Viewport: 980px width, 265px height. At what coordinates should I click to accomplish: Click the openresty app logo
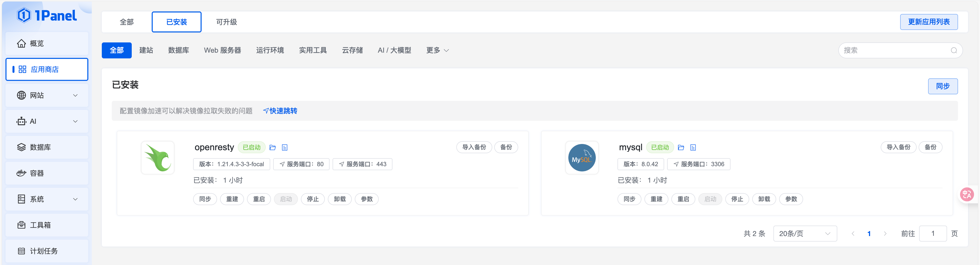[157, 158]
